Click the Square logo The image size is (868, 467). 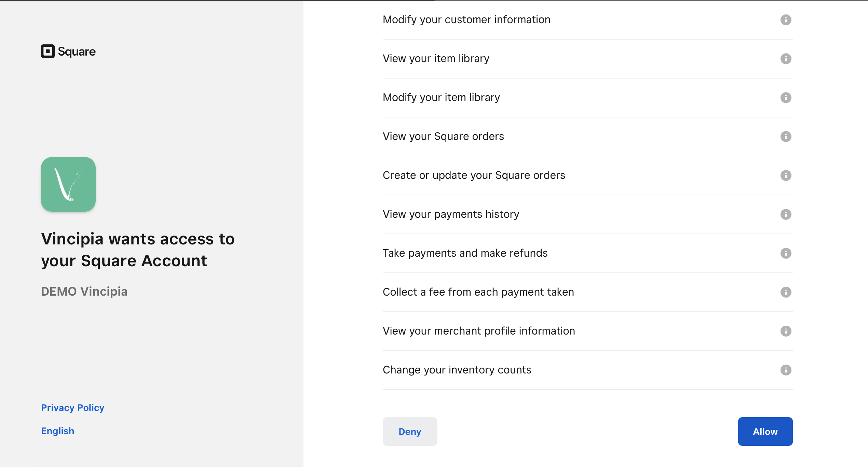pos(68,51)
